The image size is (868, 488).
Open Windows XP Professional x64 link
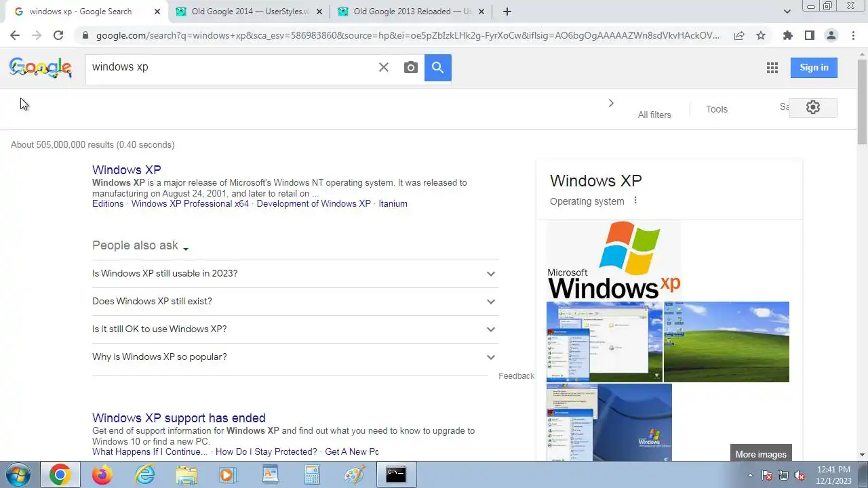[x=190, y=203]
